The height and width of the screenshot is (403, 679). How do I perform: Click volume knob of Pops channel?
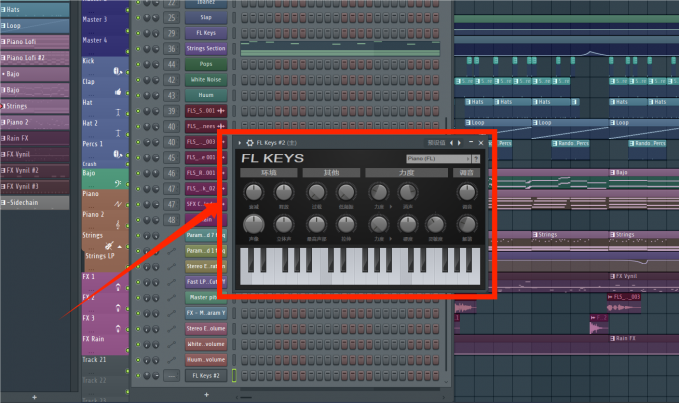pos(155,64)
